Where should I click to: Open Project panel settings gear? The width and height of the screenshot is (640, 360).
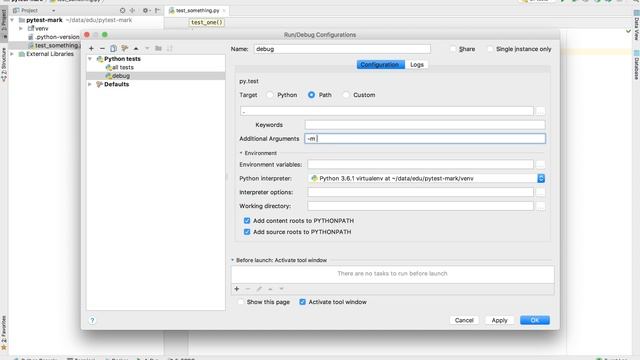(145, 10)
